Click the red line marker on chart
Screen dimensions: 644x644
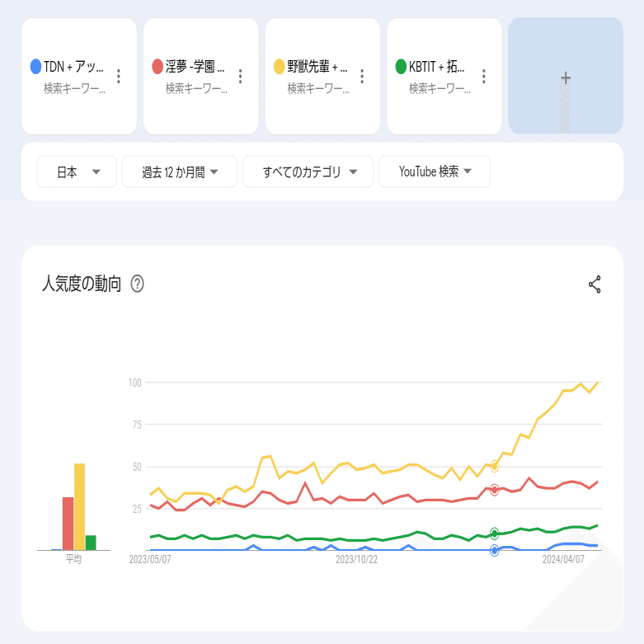[495, 490]
